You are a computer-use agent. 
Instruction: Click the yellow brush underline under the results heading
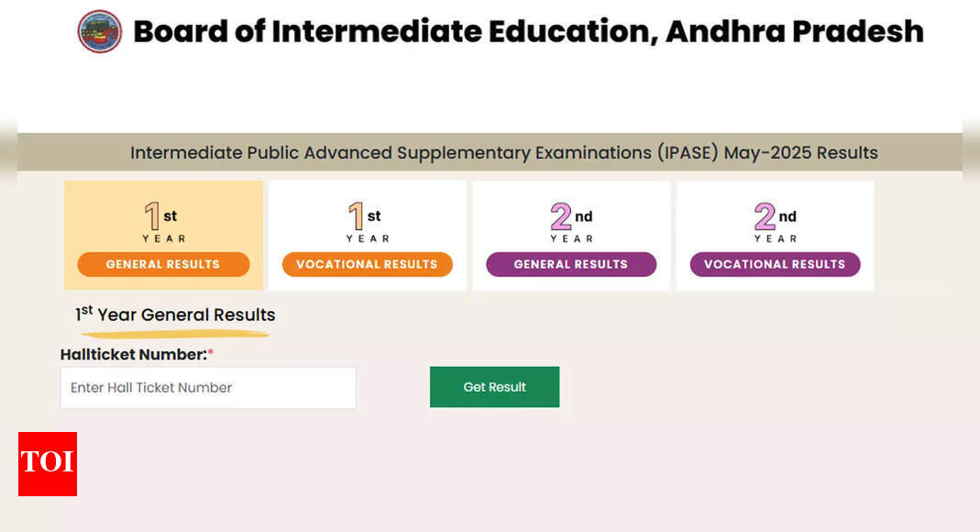174,333
